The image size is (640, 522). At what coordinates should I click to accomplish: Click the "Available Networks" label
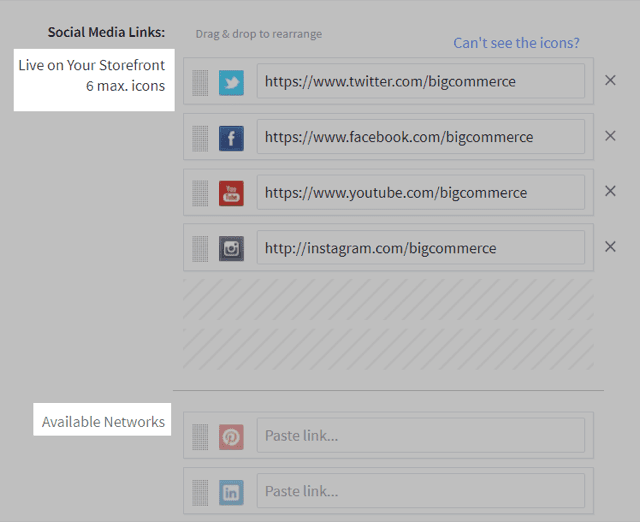(103, 422)
